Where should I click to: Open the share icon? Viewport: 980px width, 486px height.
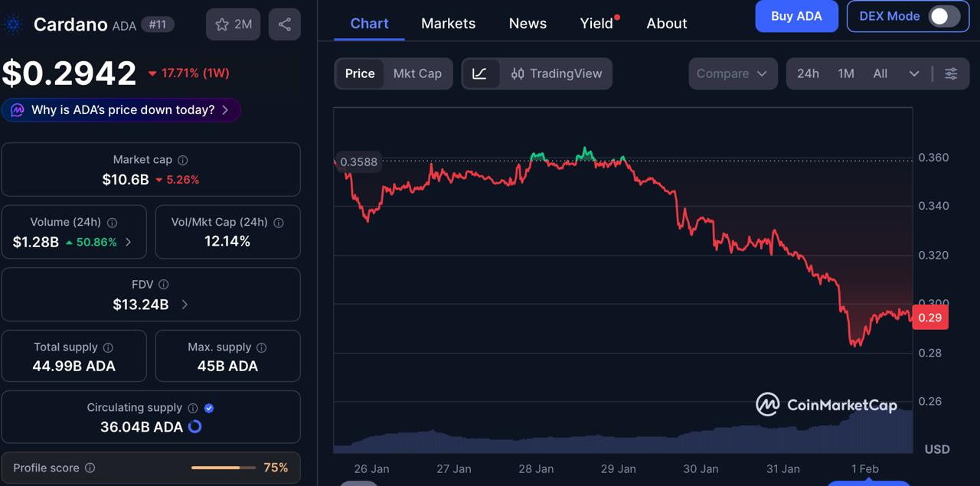284,24
